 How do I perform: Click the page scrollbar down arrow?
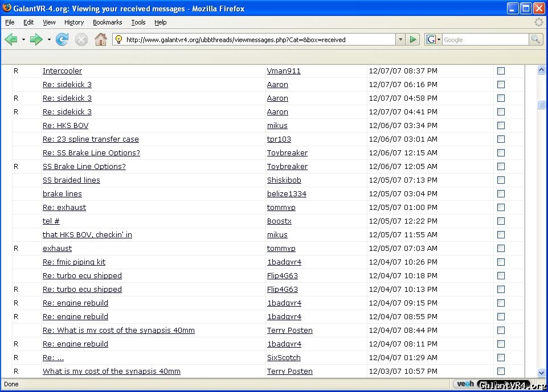click(541, 373)
